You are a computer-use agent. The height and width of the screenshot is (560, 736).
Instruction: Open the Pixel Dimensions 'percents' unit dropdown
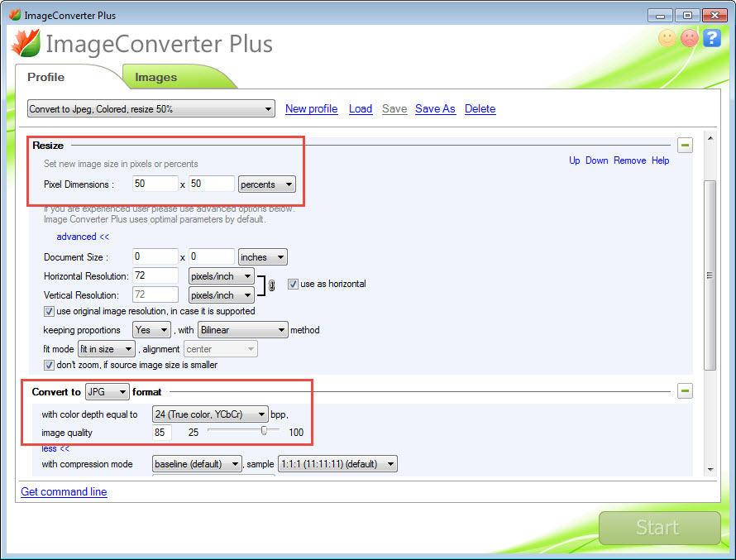tap(266, 184)
